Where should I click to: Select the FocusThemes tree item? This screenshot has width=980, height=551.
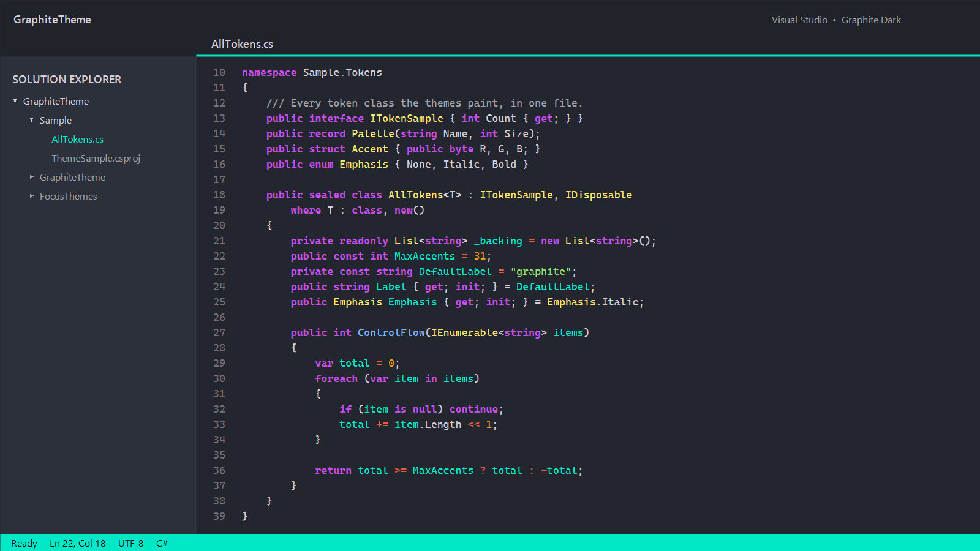coord(69,197)
